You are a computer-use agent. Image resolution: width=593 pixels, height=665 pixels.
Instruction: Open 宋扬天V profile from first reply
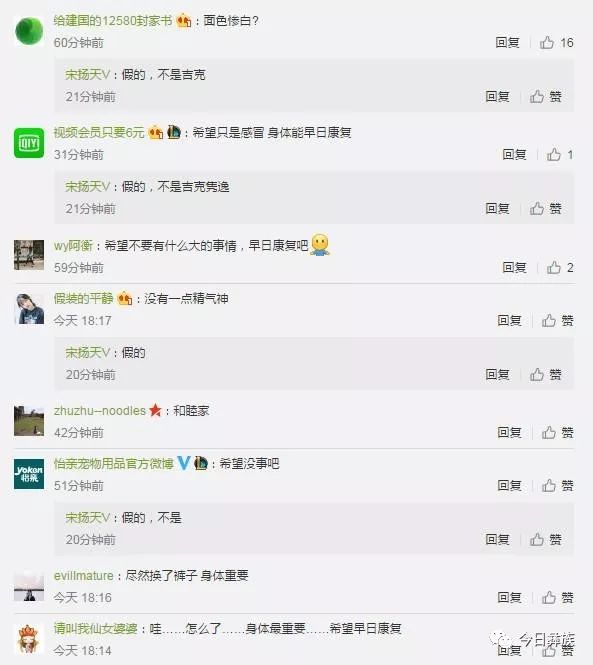[87, 75]
